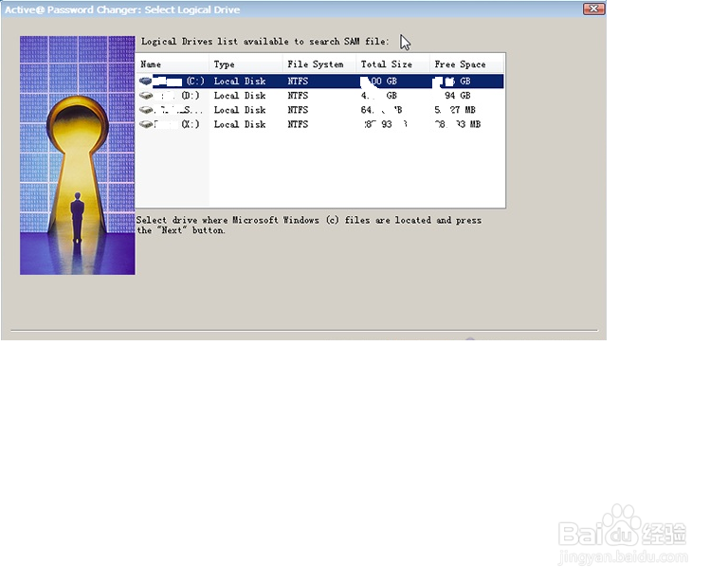
Task: Sort by the Type column header
Action: [246, 64]
